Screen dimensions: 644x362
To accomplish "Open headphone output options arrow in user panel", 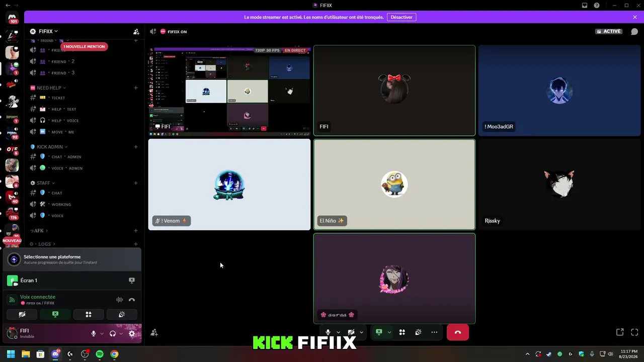I will (x=121, y=333).
